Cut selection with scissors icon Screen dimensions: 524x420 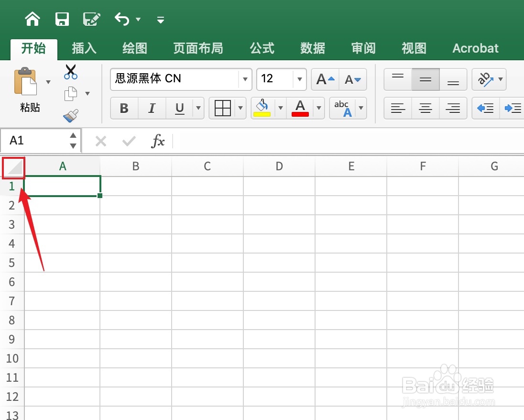(70, 72)
